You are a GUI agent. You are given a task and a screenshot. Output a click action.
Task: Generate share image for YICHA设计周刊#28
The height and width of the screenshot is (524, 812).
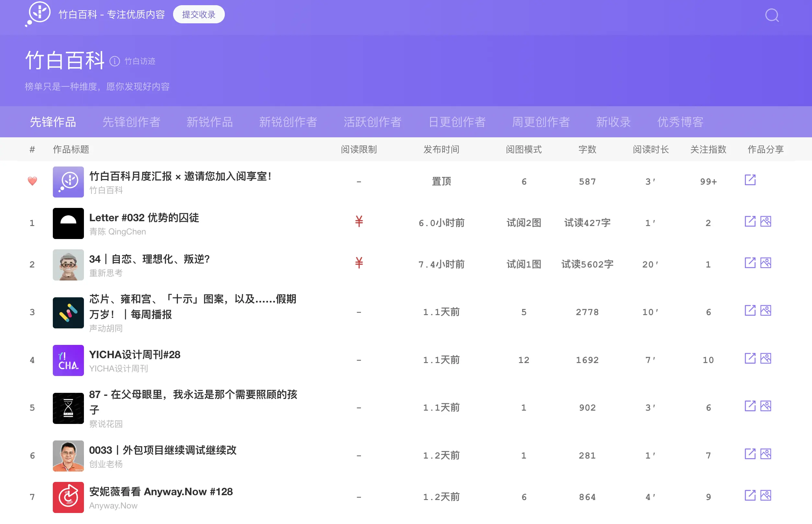tap(765, 358)
